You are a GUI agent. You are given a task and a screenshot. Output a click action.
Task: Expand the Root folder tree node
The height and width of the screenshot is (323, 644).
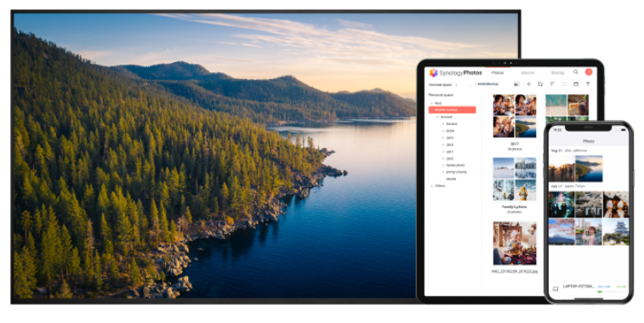pyautogui.click(x=431, y=103)
